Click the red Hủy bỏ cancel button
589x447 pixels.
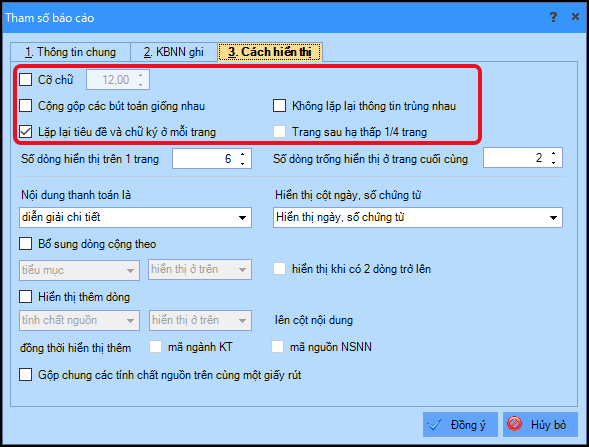point(540,424)
